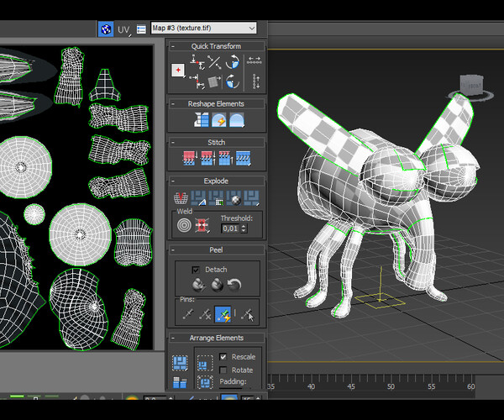Viewport: 504px width, 420px height.
Task: Click the Target Weld icon
Action: point(182,225)
